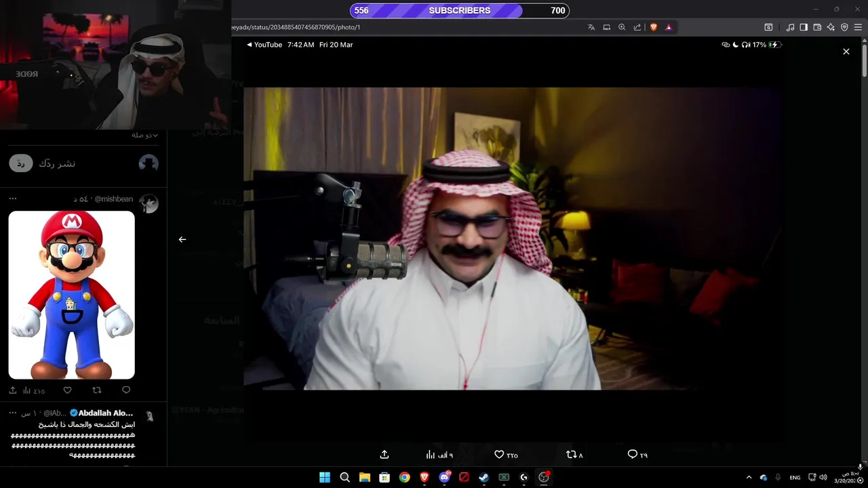This screenshot has height=488, width=868.
Task: Repost the Mario reply tweet
Action: click(97, 390)
